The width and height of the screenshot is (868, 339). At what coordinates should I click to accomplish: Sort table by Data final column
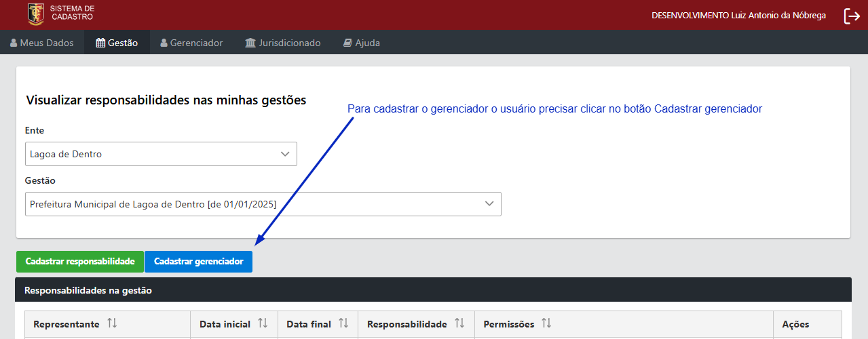[x=343, y=324]
